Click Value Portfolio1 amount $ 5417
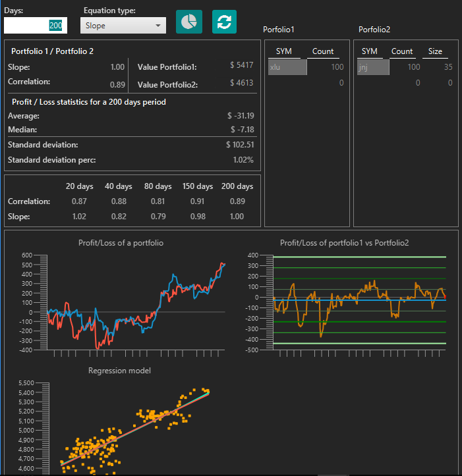 242,65
